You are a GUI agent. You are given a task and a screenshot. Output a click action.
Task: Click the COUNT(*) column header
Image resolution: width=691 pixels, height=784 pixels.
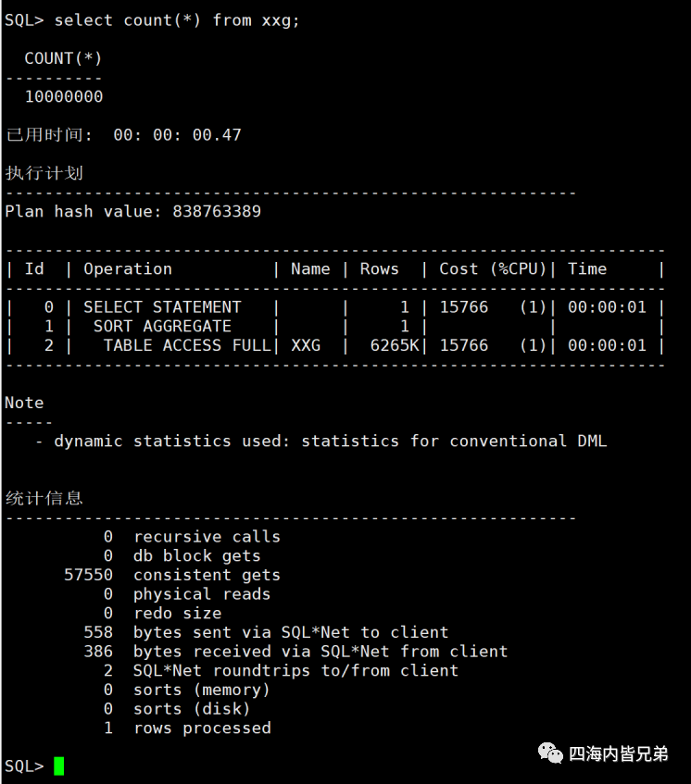[63, 58]
